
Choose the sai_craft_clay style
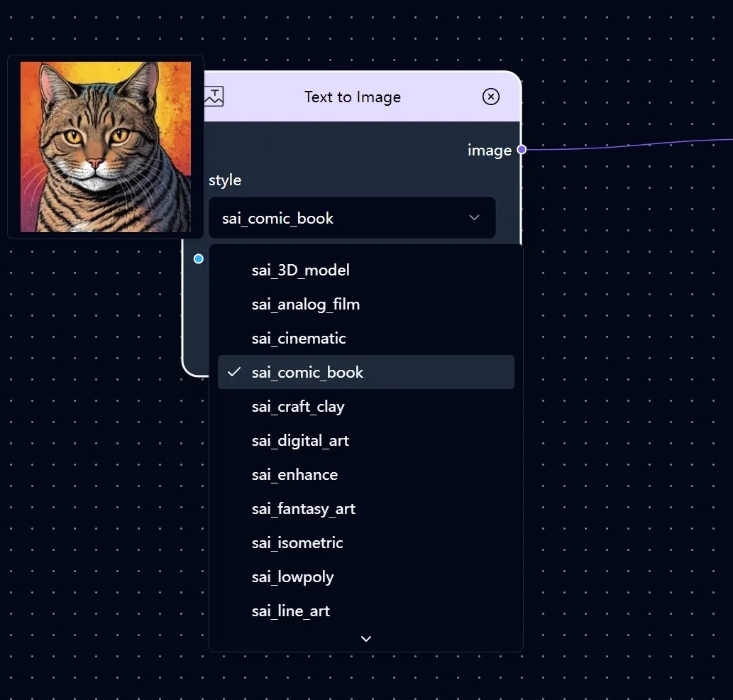365,406
